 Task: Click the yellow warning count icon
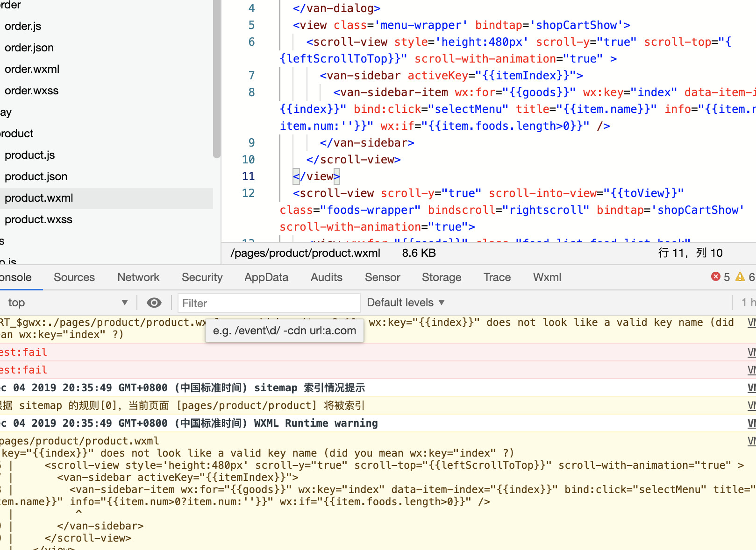pyautogui.click(x=740, y=277)
